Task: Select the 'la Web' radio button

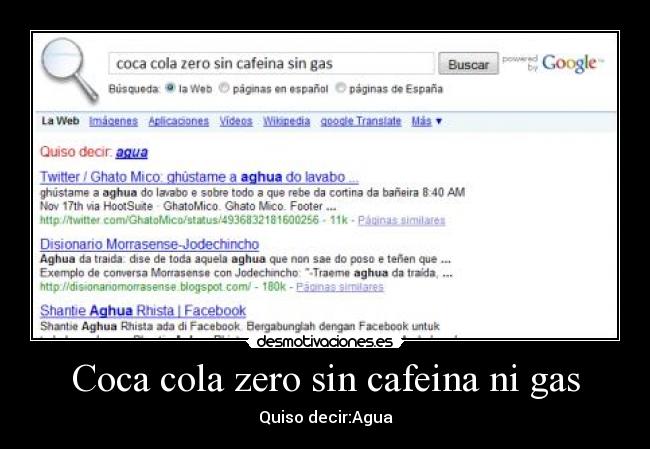Action: 170,88
